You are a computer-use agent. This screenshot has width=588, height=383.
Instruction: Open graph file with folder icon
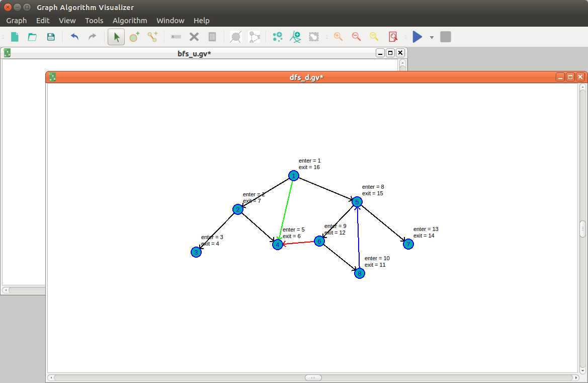point(33,37)
